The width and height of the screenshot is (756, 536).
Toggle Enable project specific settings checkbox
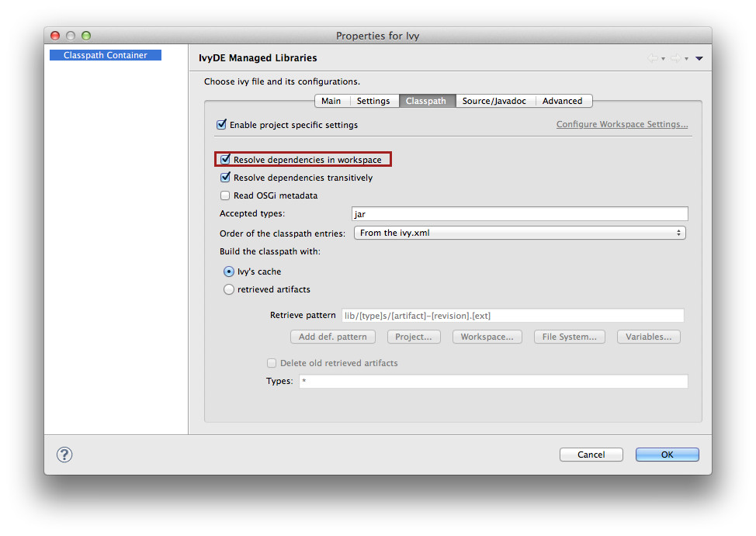(x=222, y=124)
